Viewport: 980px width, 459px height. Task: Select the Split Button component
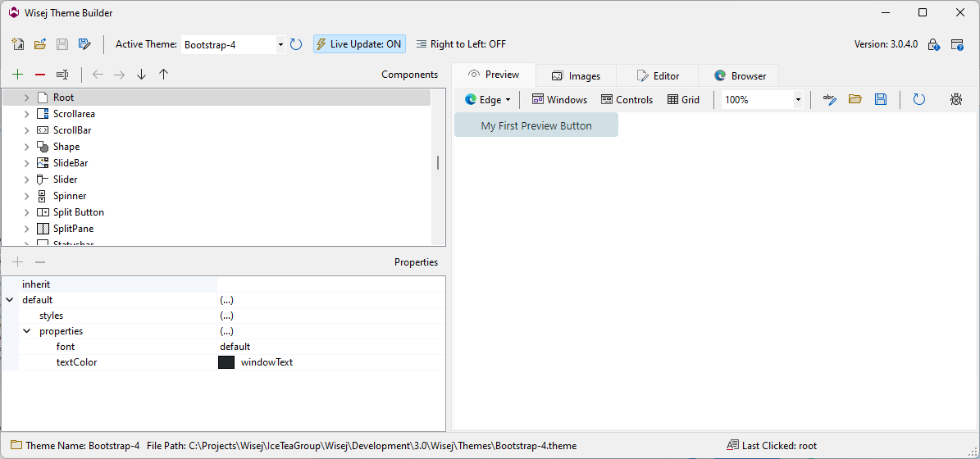(x=78, y=211)
